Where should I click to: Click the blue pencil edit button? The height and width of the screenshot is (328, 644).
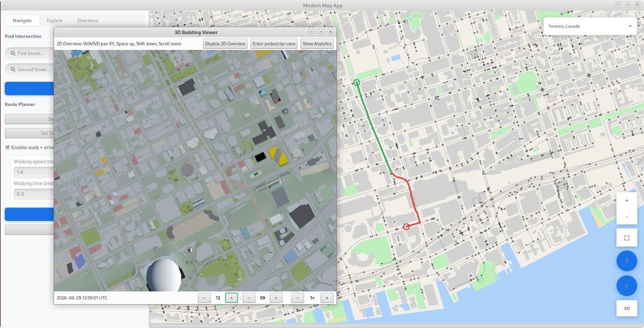pyautogui.click(x=627, y=286)
